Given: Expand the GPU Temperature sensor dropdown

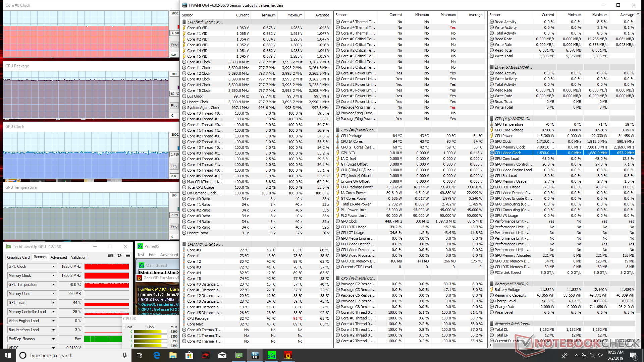Looking at the screenshot, I should [x=53, y=285].
